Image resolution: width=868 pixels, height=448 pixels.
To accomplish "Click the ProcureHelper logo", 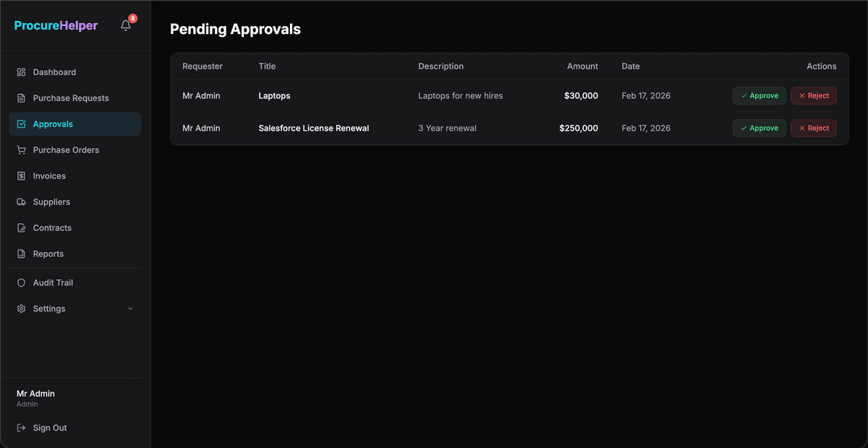I will tap(56, 25).
